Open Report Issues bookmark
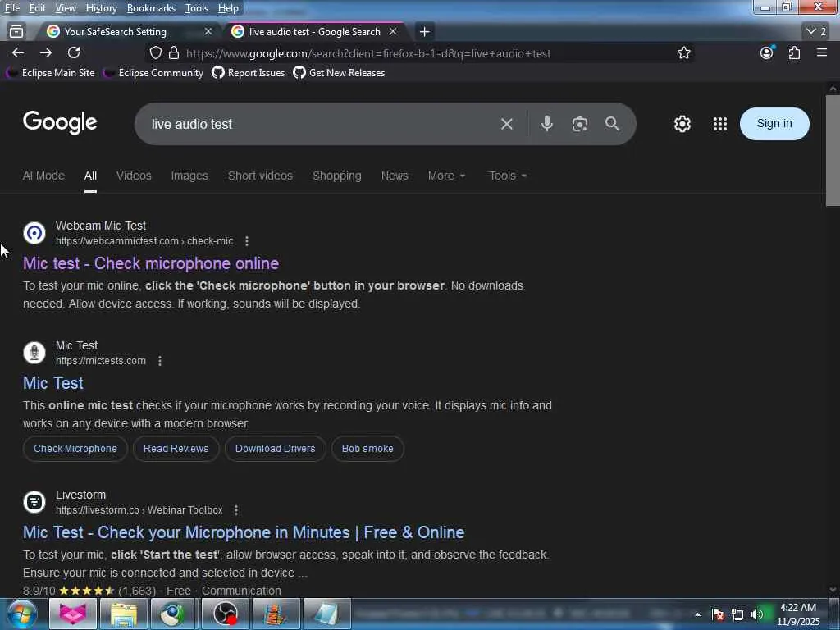The width and height of the screenshot is (840, 630). [x=249, y=73]
